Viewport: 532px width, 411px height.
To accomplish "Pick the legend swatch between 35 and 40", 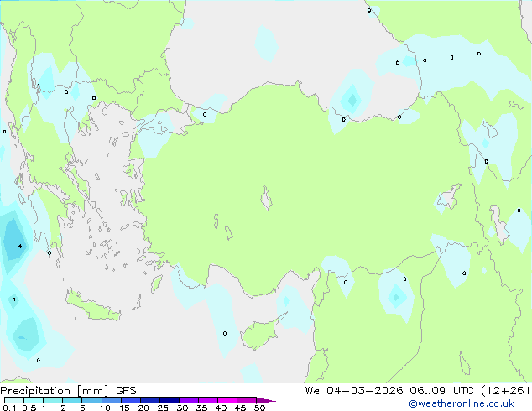I will click(208, 400).
